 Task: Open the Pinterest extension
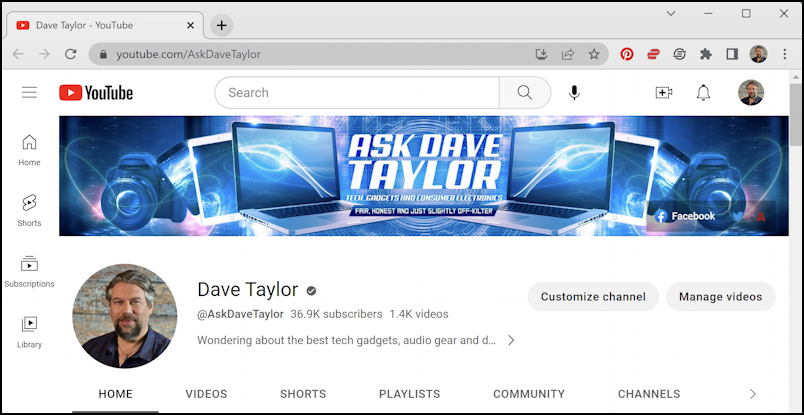tap(627, 54)
